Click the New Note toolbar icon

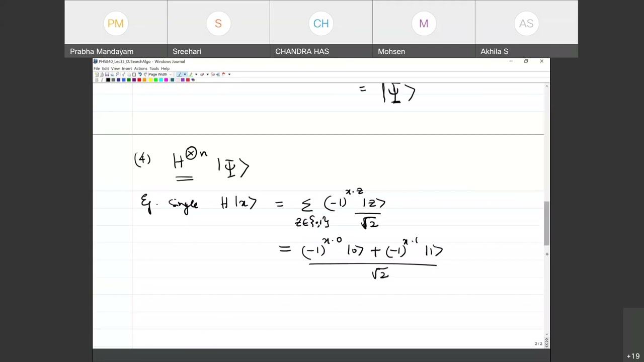97,74
